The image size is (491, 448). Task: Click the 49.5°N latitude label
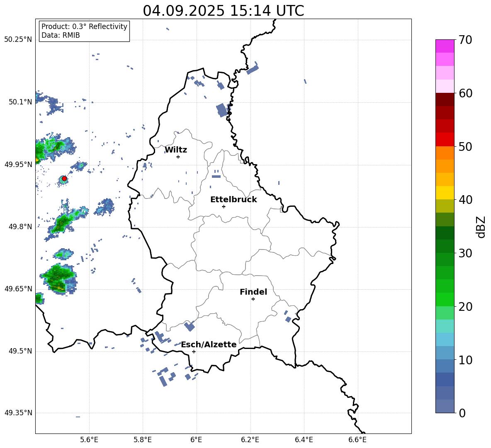20,351
